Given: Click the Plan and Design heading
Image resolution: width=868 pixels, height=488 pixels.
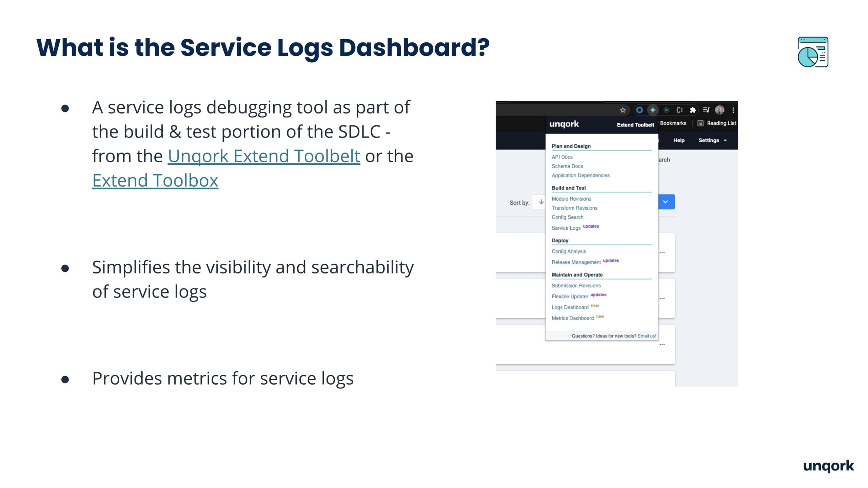Looking at the screenshot, I should pyautogui.click(x=571, y=146).
